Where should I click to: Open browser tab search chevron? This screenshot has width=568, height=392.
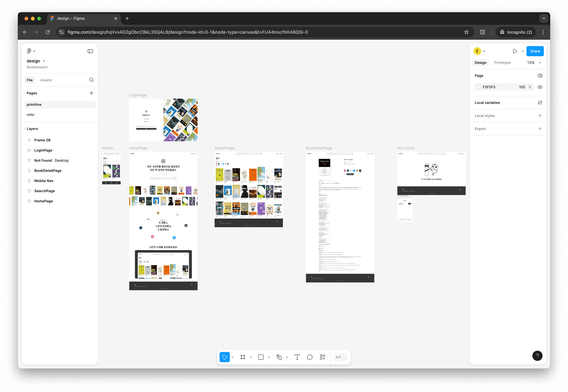[543, 18]
